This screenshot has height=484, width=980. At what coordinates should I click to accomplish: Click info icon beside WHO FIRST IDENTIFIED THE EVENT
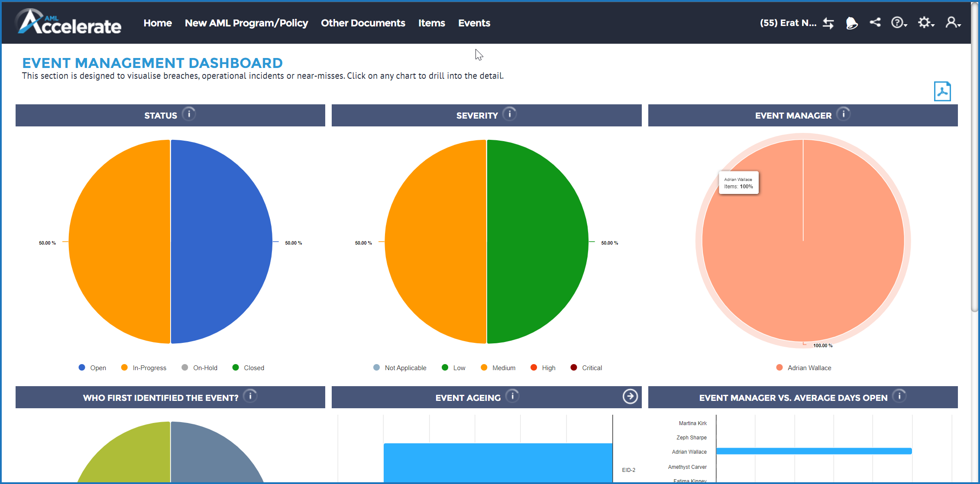tap(250, 396)
